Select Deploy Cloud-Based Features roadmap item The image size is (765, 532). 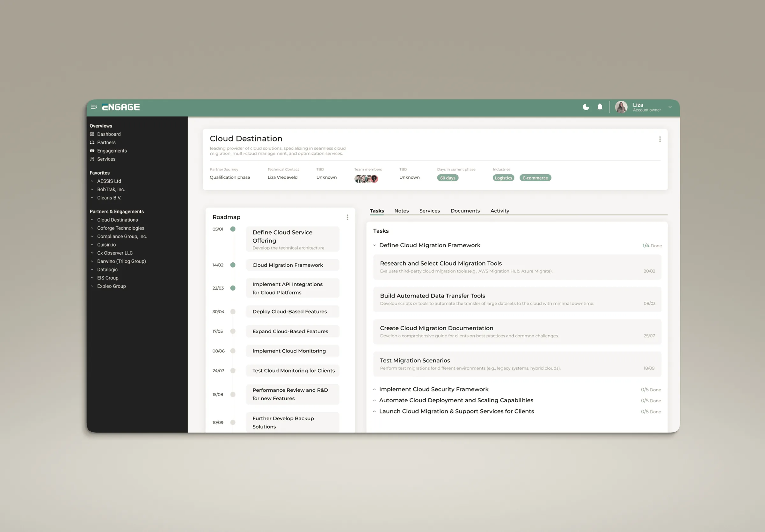pos(293,312)
